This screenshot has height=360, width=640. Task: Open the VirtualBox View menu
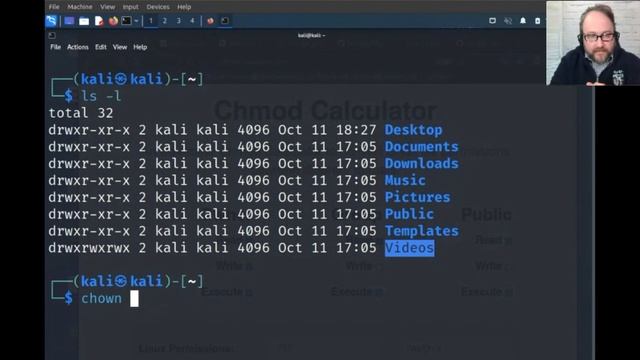tap(107, 7)
